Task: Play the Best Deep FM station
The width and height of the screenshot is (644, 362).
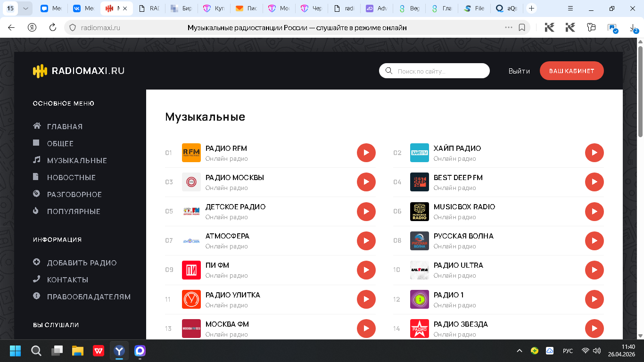Action: point(594,182)
